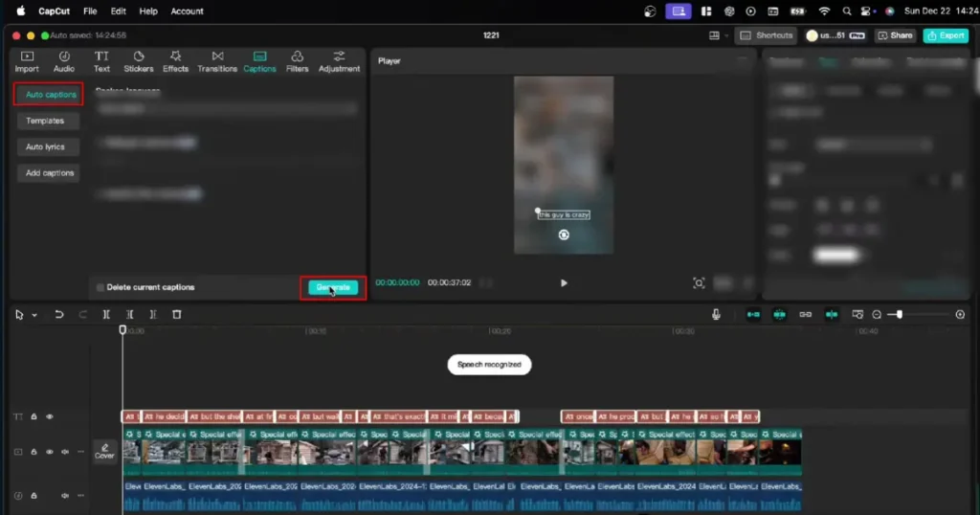The height and width of the screenshot is (515, 980).
Task: Lock the ElevenLabs audio track
Action: click(x=33, y=496)
